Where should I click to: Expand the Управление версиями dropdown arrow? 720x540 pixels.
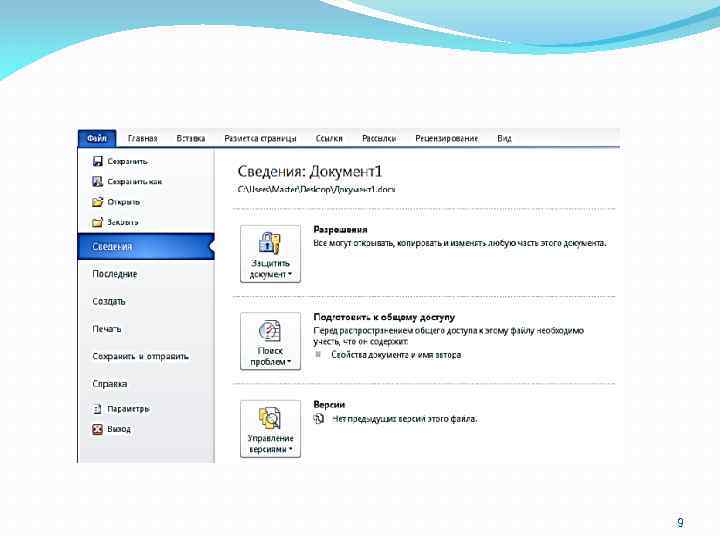point(291,449)
